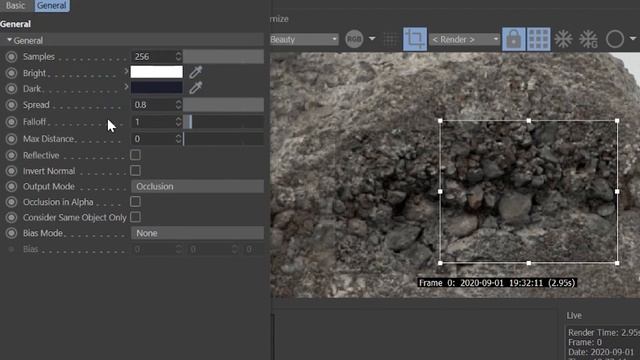Toggle animation dot for Output Mode

11,187
